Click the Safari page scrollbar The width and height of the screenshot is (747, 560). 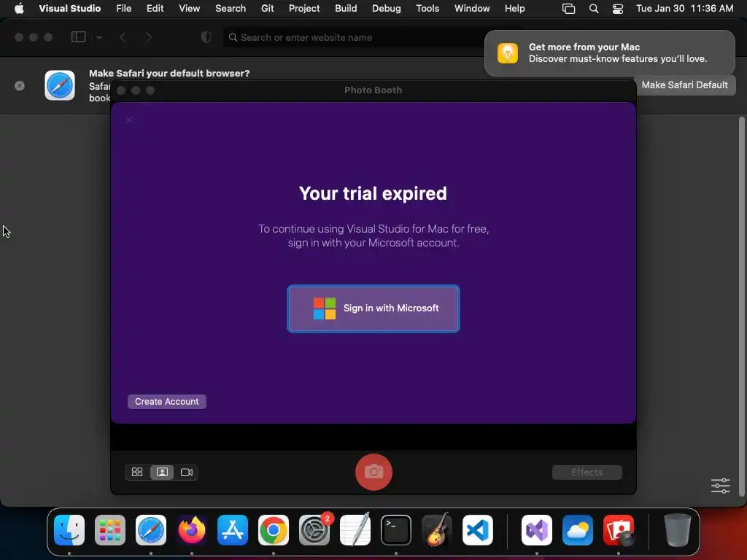pyautogui.click(x=741, y=307)
